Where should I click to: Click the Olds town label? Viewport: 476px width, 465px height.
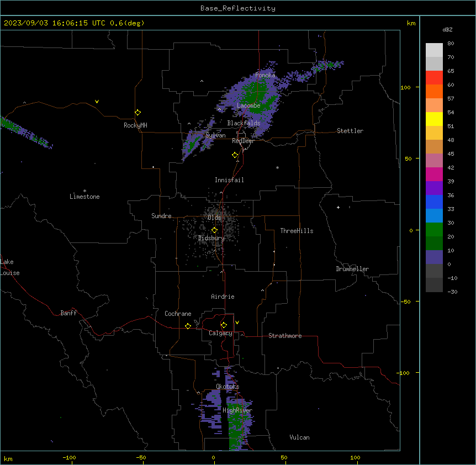coord(214,218)
